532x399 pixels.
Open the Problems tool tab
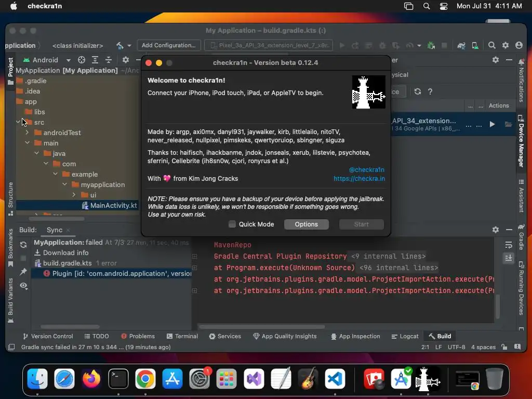click(138, 336)
